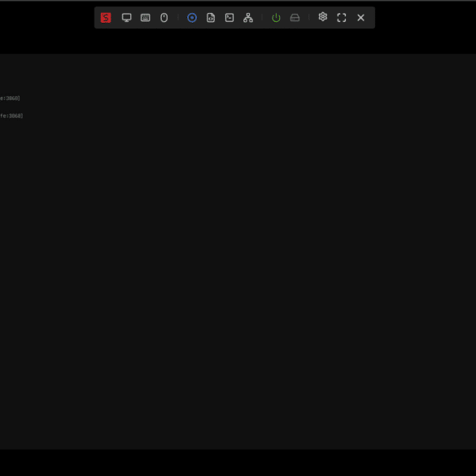Viewport: 476px width, 476px height.
Task: Click the red Sipeed logo icon
Action: click(x=106, y=18)
